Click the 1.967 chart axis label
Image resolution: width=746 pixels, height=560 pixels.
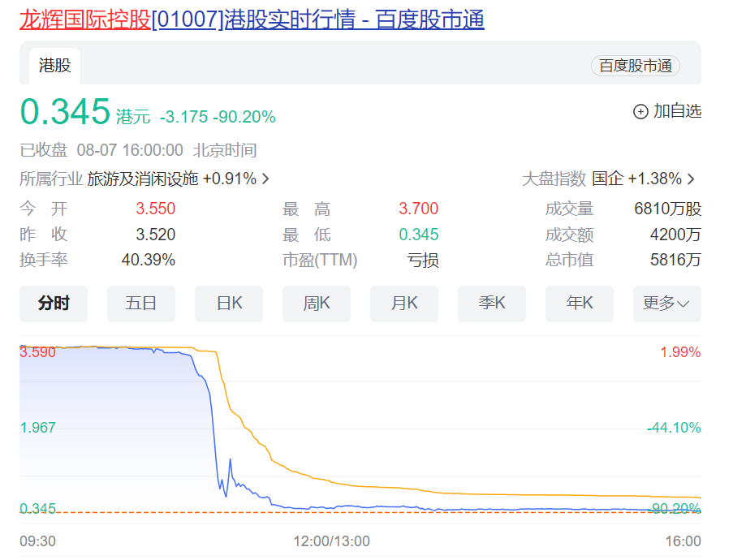37,427
